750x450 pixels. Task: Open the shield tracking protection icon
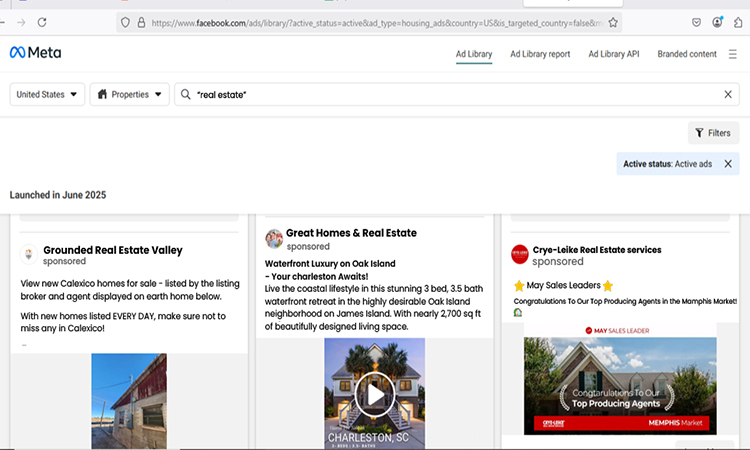tap(125, 22)
